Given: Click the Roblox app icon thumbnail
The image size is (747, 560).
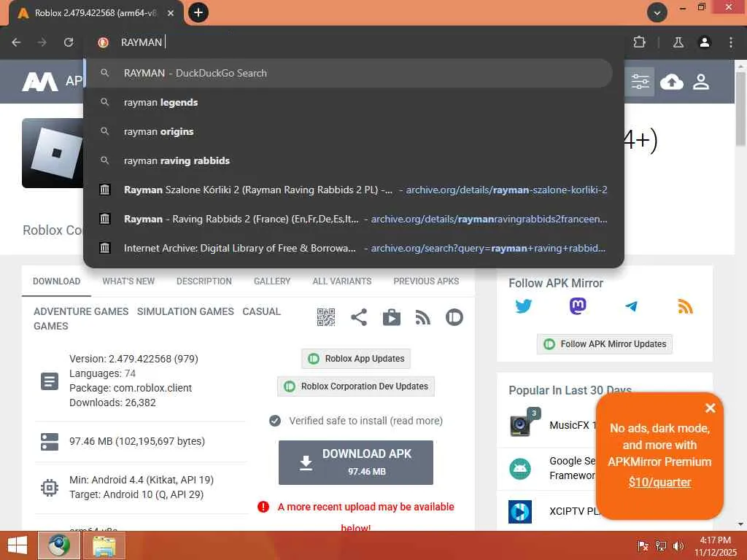Looking at the screenshot, I should point(53,153).
